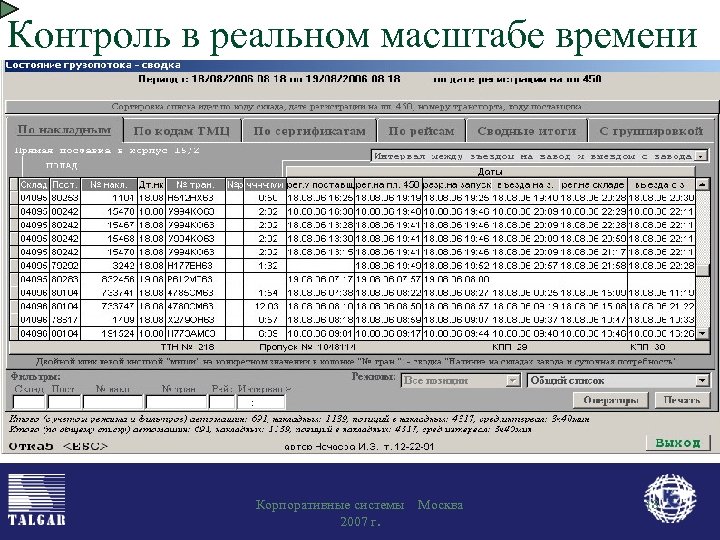Select invoice cell "15468"
Screen dimensions: 720x540
[109, 238]
